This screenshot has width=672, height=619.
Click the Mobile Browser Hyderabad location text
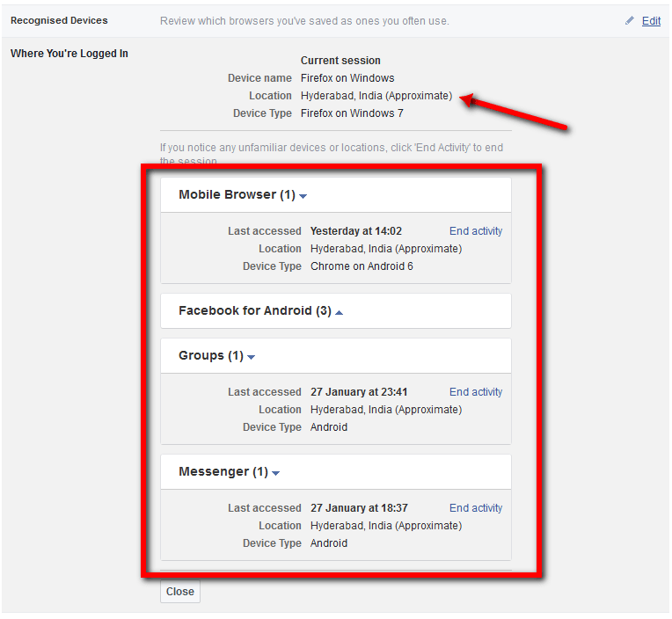(386, 249)
